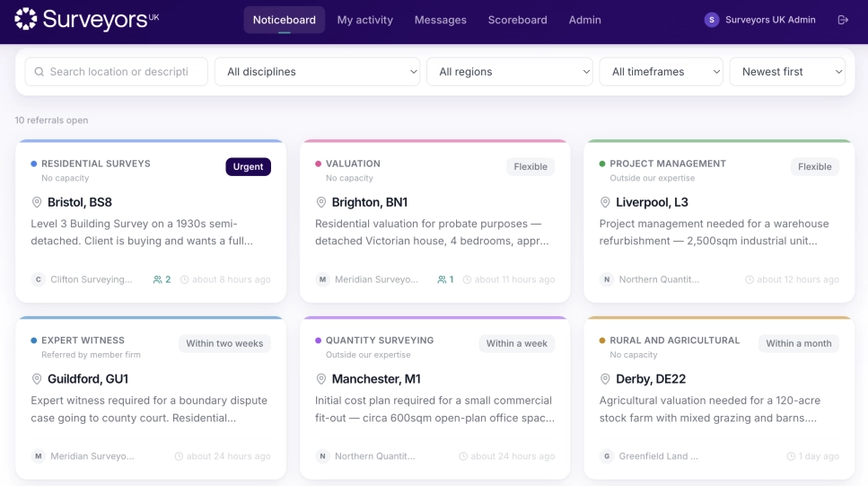Click clock icon next to about 11 hours ago
The width and height of the screenshot is (868, 486).
tap(468, 279)
